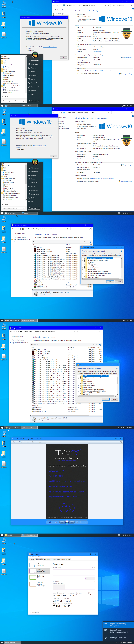This screenshot has height=644, width=134.
Task: Delete the photo using the red X
Action: pyautogui.click(x=85, y=522)
